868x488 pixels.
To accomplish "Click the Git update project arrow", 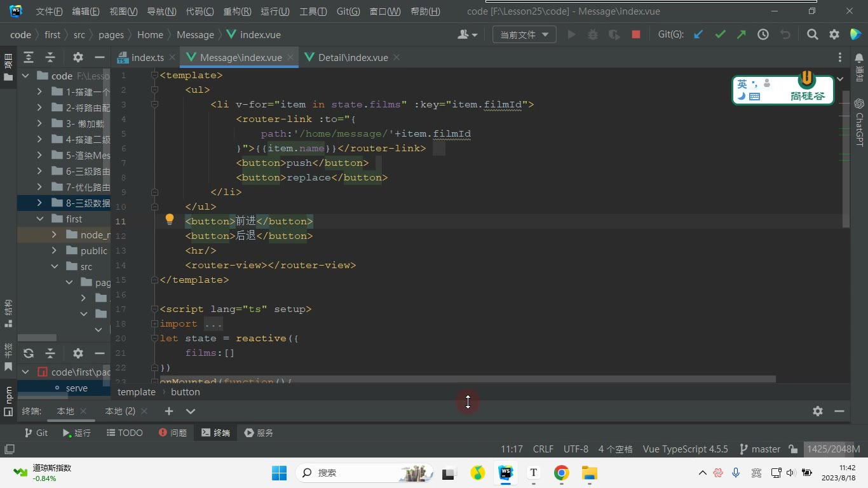I will click(x=698, y=35).
